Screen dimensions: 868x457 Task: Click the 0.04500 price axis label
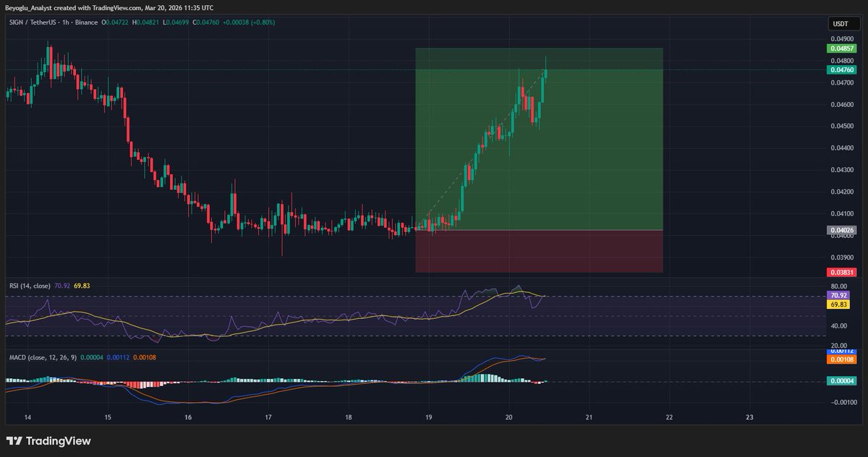click(841, 126)
